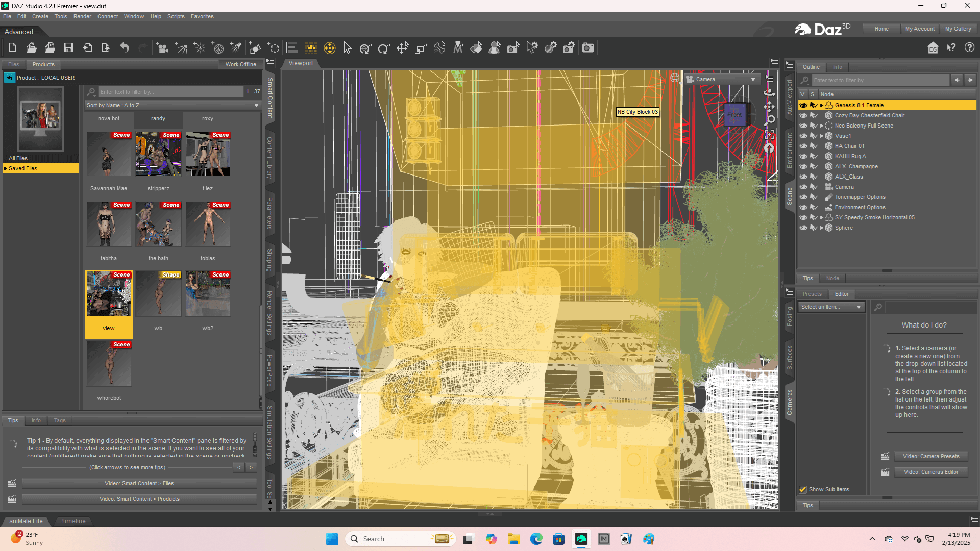This screenshot has height=551, width=980.
Task: Click the viewport reset camera arrow icon
Action: pos(769,148)
